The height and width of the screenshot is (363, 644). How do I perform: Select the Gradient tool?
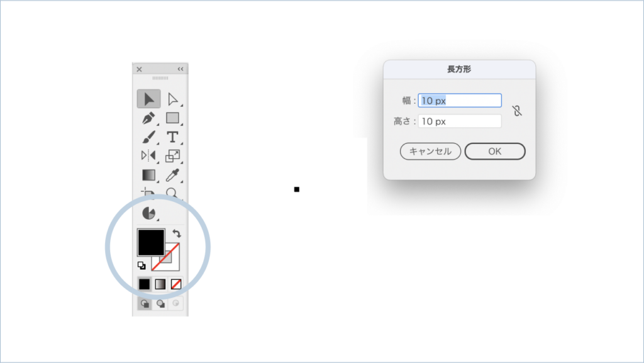148,175
